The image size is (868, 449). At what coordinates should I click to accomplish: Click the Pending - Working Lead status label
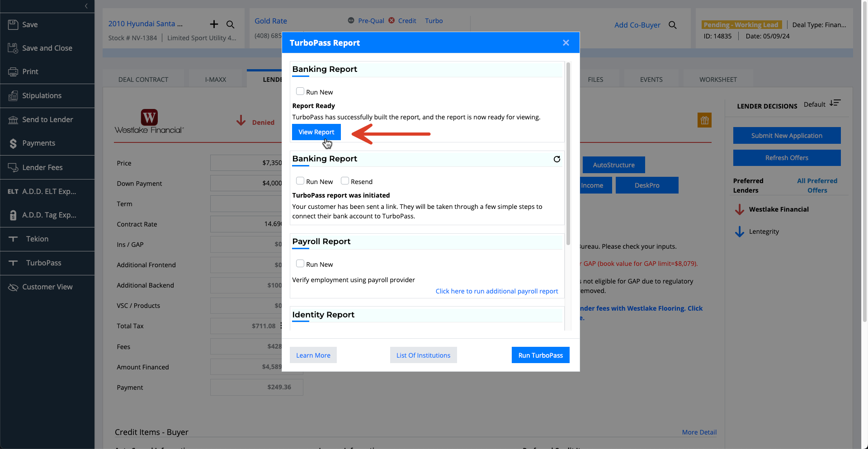pos(741,25)
